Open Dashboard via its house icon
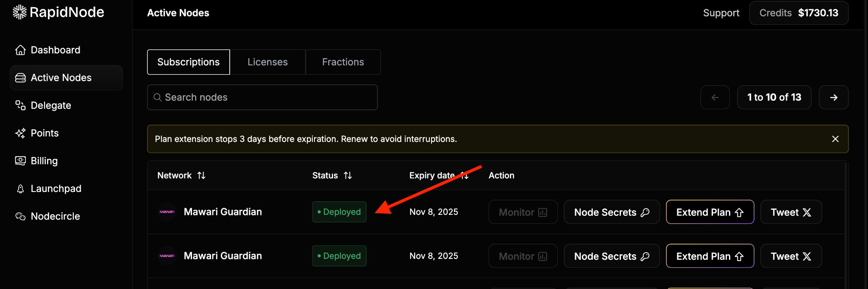The width and height of the screenshot is (868, 289). click(20, 50)
